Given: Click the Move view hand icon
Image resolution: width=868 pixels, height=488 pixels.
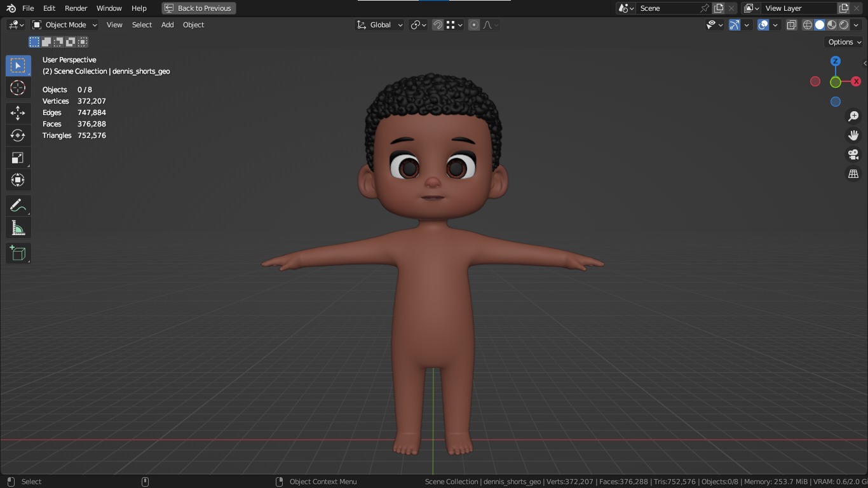Looking at the screenshot, I should point(853,135).
